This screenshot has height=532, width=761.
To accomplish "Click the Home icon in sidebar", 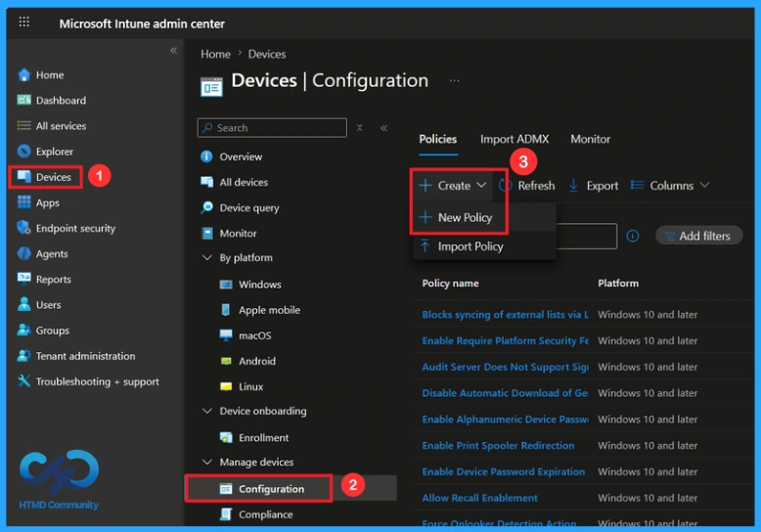I will [23, 74].
